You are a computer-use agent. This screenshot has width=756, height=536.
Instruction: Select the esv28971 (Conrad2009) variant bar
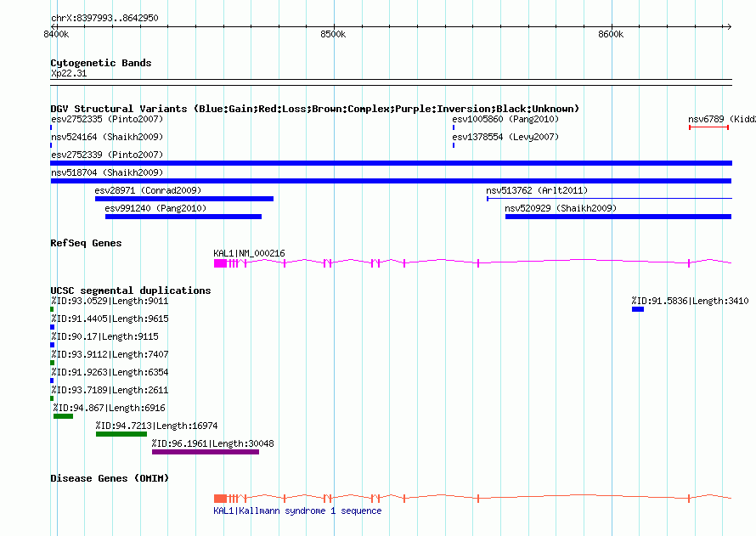tap(184, 199)
